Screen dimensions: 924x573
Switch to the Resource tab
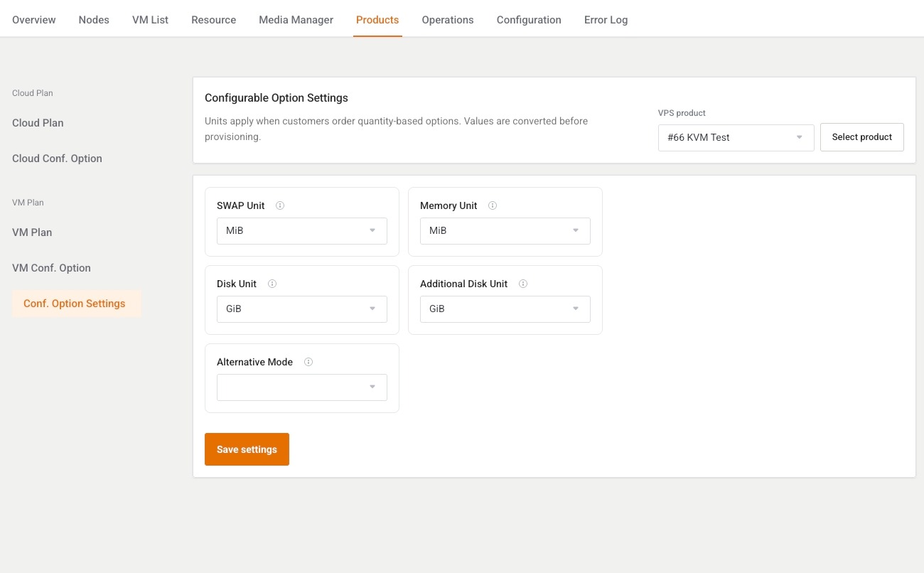[214, 20]
